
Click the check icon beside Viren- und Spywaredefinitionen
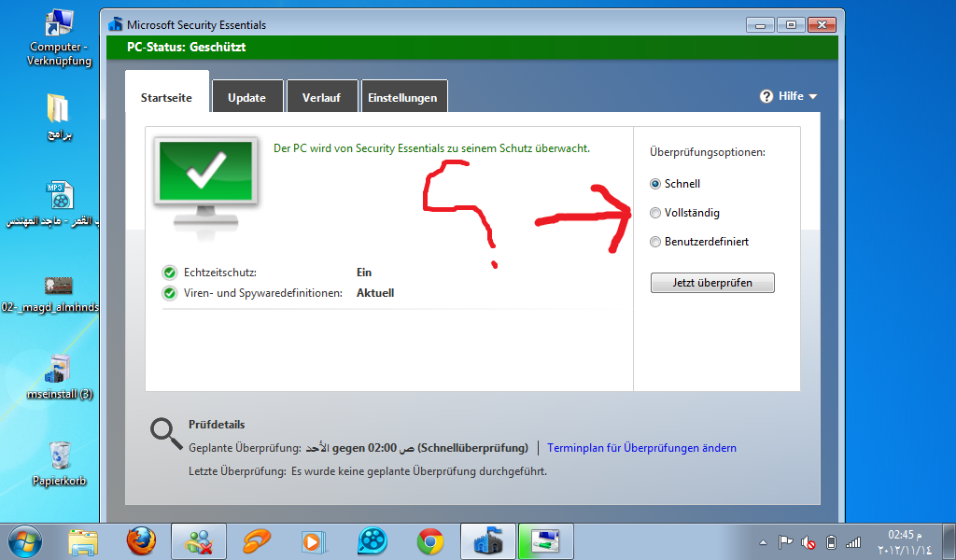170,294
